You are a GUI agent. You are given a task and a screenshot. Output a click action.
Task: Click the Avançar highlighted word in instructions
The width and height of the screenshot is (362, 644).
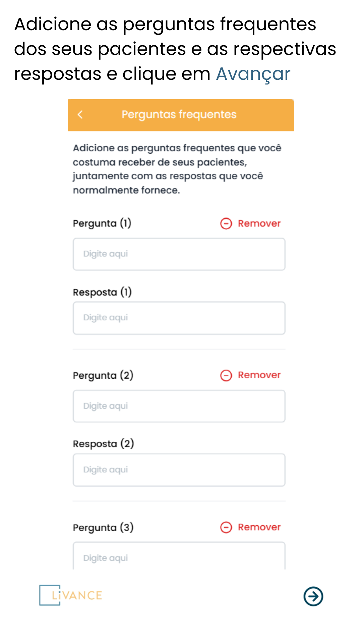click(x=253, y=74)
